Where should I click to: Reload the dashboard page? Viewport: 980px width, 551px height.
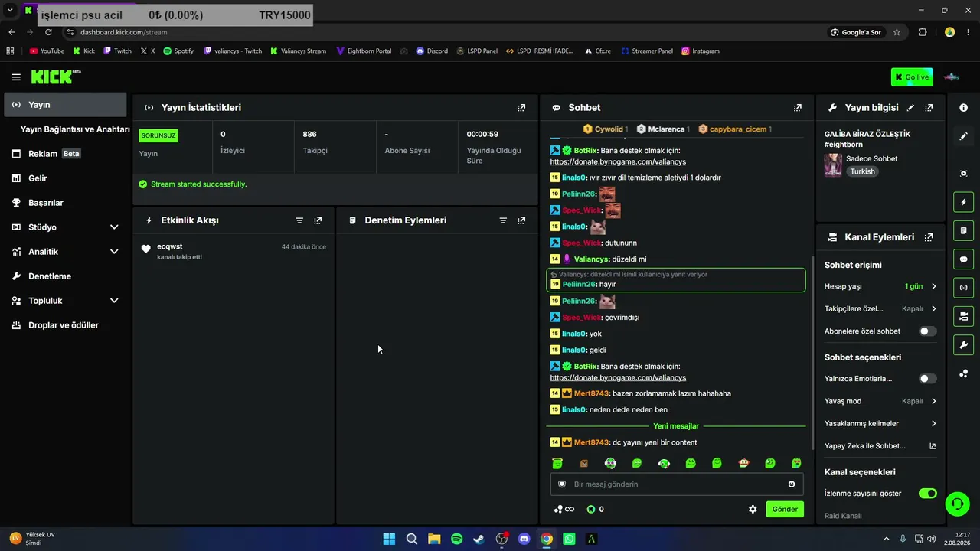(48, 32)
